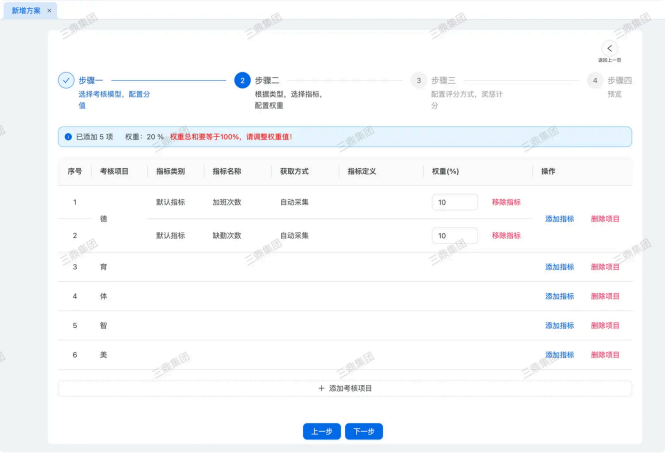Image resolution: width=665 pixels, height=453 pixels.
Task: Remove the 缺勤次数 indicator via 移除指标
Action: point(506,236)
